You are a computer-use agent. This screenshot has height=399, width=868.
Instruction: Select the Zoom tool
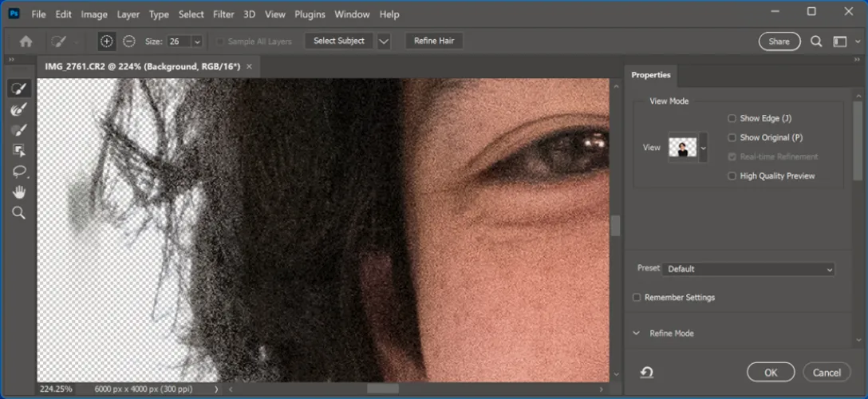[18, 213]
